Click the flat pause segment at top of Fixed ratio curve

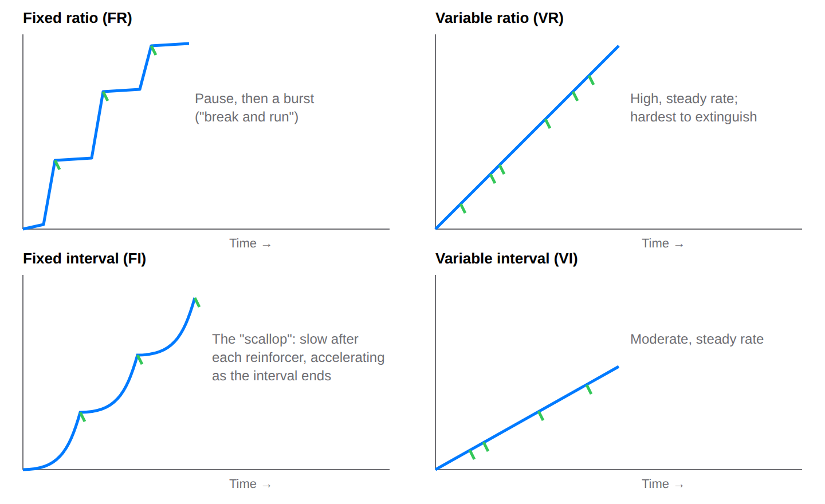(170, 45)
